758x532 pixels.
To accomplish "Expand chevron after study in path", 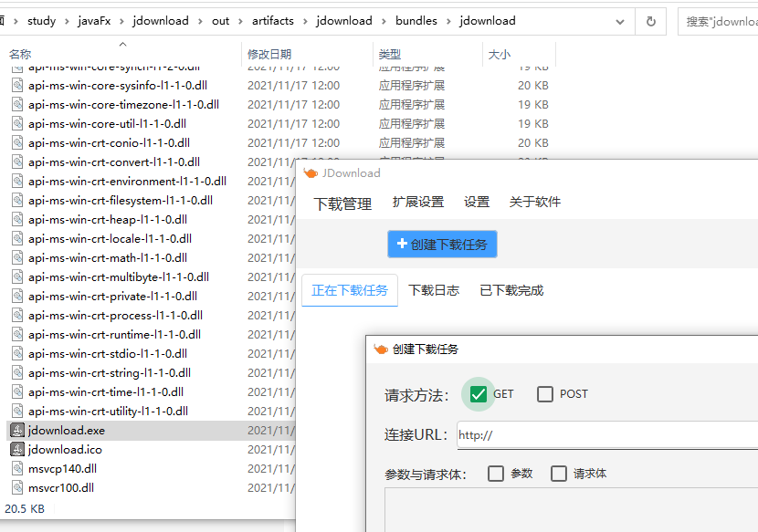I will click(67, 21).
